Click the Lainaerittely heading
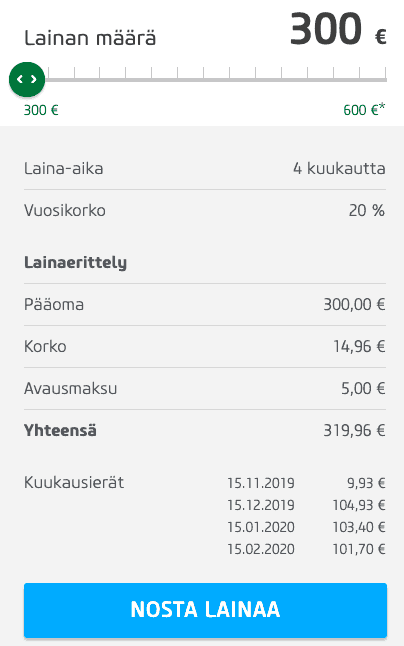This screenshot has width=404, height=646. (x=75, y=263)
